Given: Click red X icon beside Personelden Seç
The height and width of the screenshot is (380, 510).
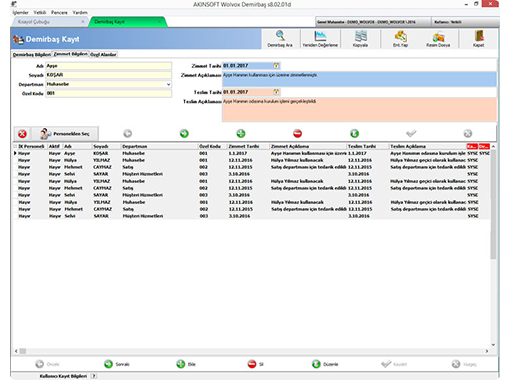Looking at the screenshot, I should (x=22, y=134).
